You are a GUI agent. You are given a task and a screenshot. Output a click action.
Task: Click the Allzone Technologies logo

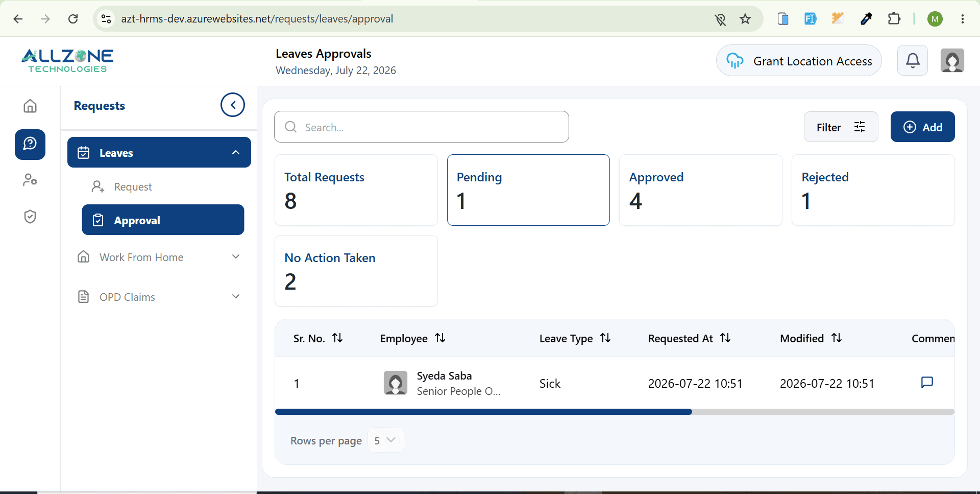(x=67, y=61)
